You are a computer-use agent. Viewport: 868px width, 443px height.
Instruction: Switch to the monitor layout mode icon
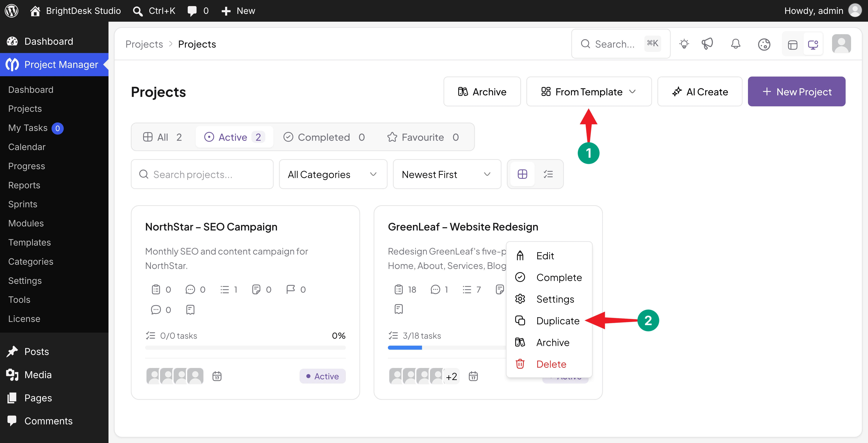[813, 44]
